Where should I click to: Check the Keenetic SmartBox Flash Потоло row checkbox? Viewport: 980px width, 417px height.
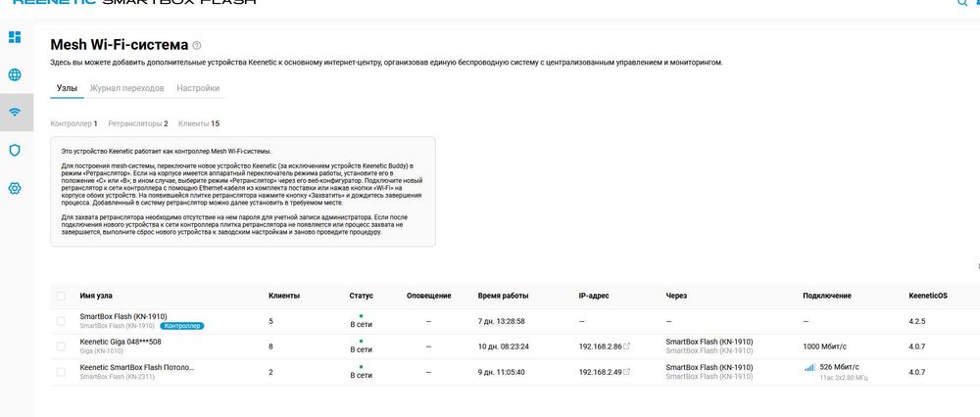61,372
